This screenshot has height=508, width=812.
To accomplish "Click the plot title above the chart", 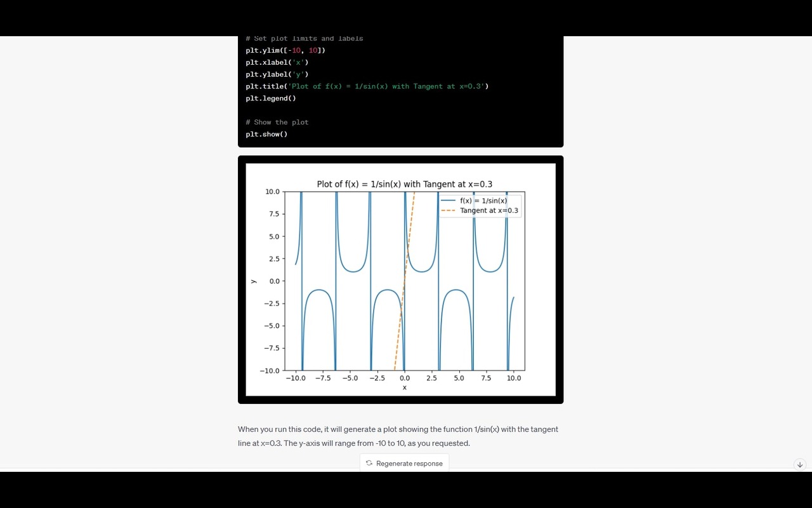I will [404, 184].
